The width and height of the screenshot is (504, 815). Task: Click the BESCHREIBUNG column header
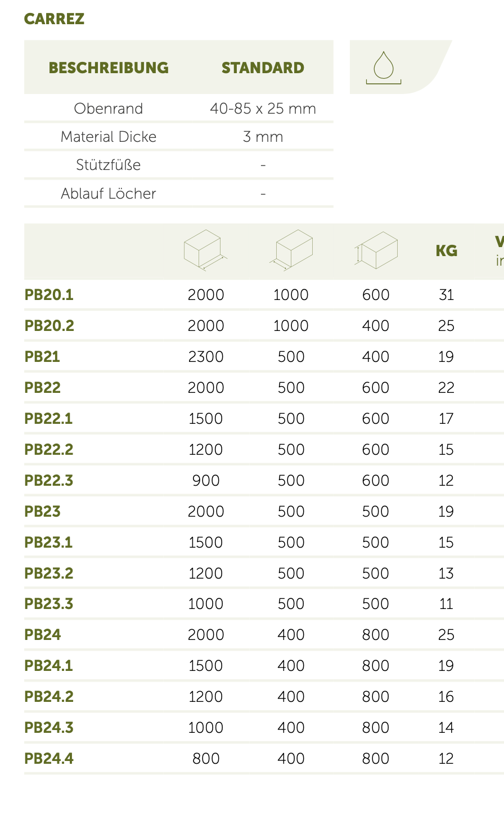click(x=109, y=68)
